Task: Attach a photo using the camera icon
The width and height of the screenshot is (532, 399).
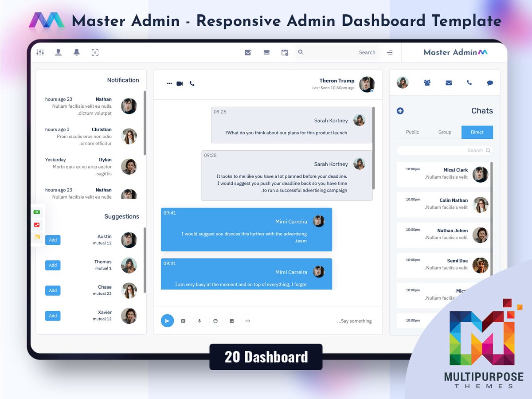Action: [x=183, y=321]
